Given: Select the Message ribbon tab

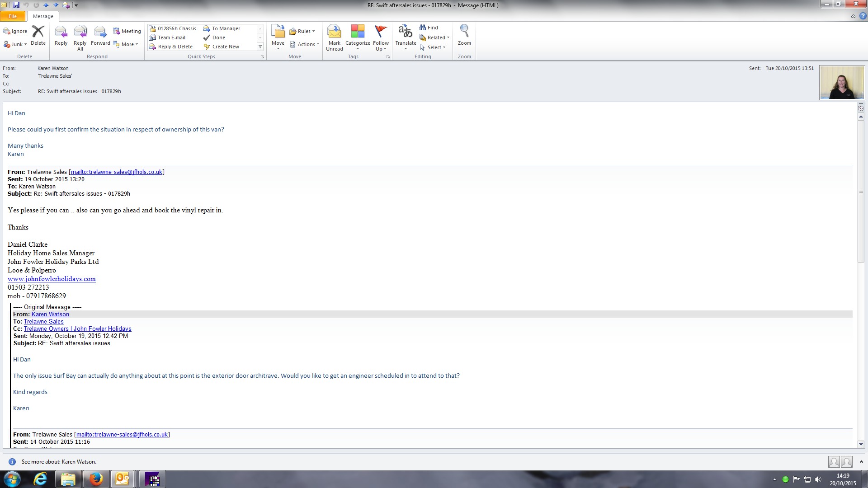Looking at the screenshot, I should 43,16.
